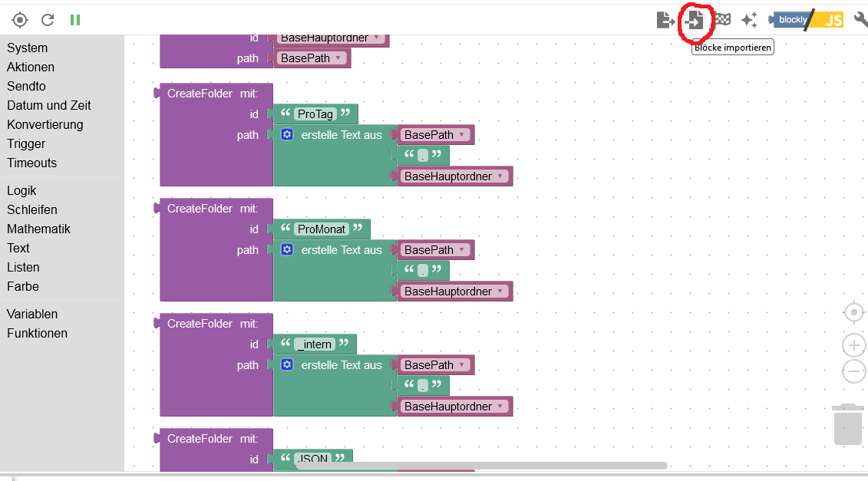Click the horizontal workspace scrollbar
The width and height of the screenshot is (868, 481).
[480, 465]
